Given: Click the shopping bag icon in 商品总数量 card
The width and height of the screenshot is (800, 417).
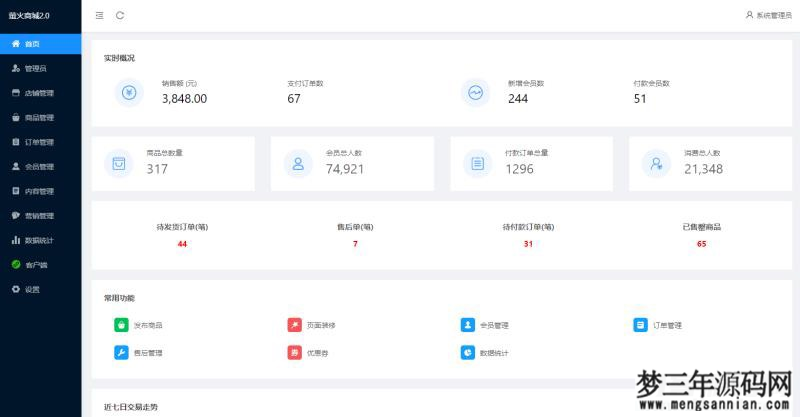Looking at the screenshot, I should [x=119, y=163].
